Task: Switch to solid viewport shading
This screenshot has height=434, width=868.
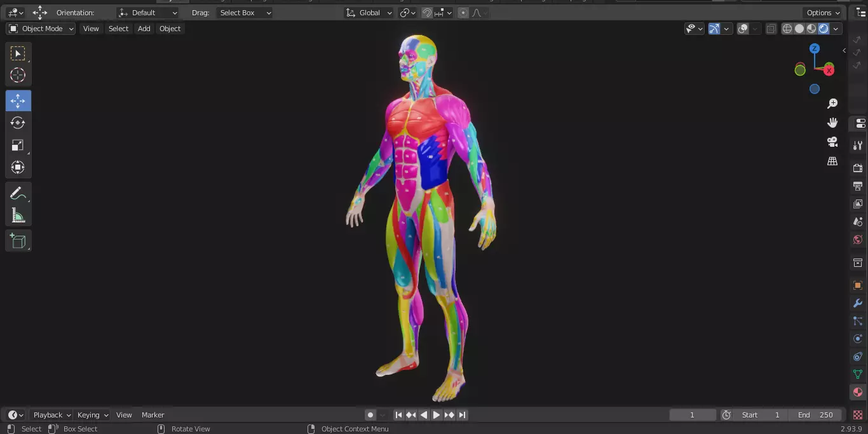Action: coord(799,29)
